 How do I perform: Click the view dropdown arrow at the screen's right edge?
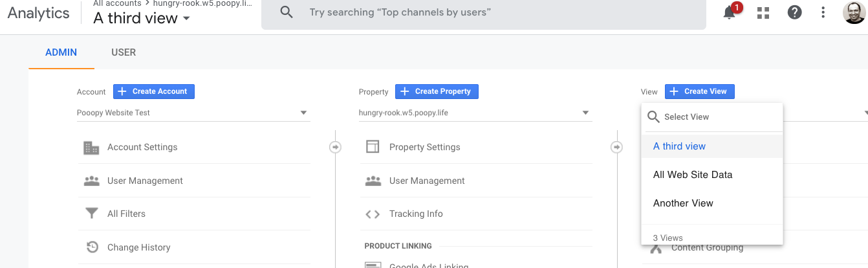pos(865,113)
